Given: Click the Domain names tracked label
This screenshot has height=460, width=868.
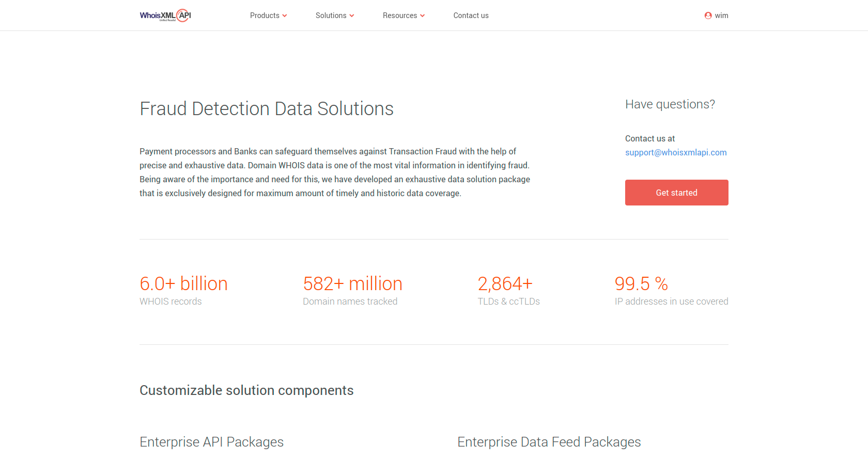Looking at the screenshot, I should coord(350,302).
